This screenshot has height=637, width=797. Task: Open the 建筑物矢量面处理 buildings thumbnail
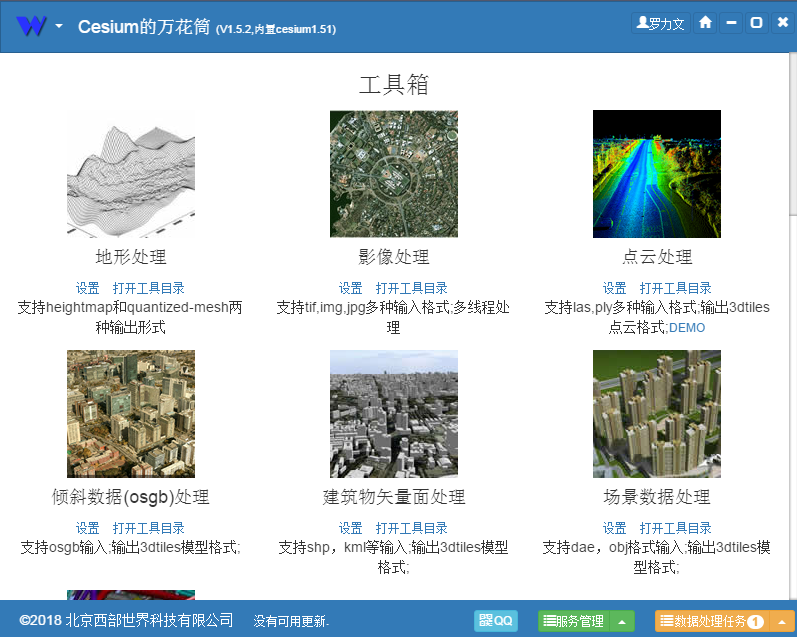394,414
